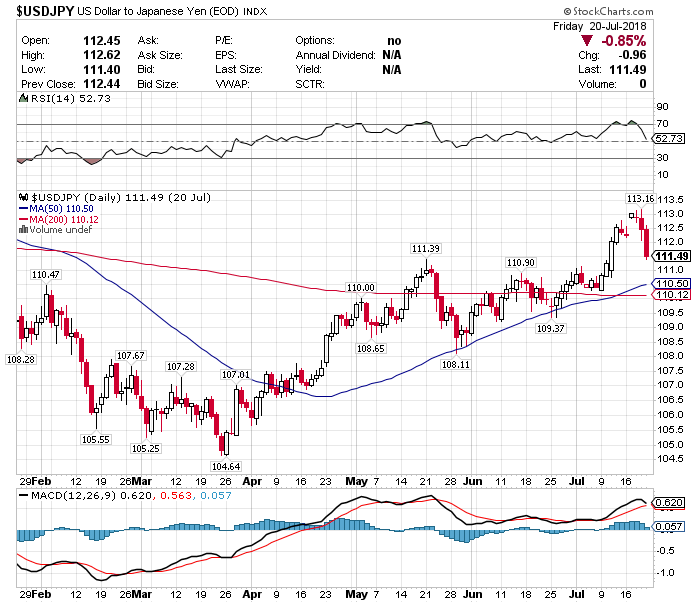Image resolution: width=700 pixels, height=603 pixels.
Task: Click the red MA(200) legend line
Action: (23, 219)
